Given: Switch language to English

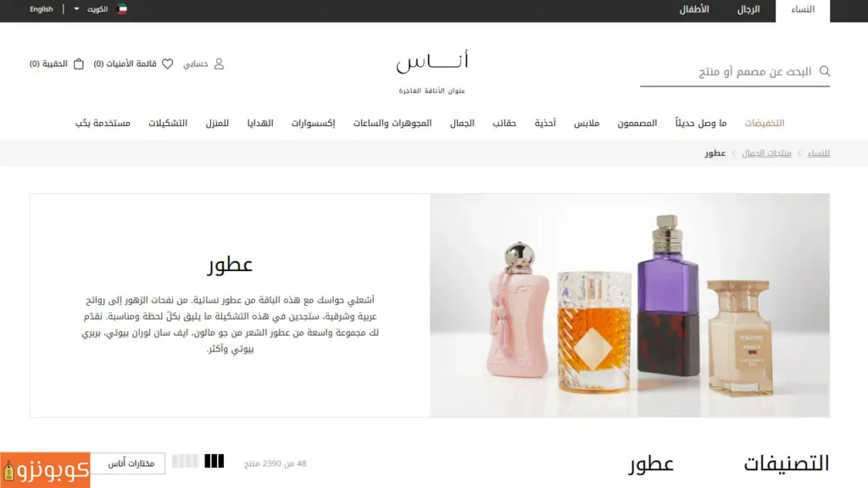Looking at the screenshot, I should [x=41, y=8].
